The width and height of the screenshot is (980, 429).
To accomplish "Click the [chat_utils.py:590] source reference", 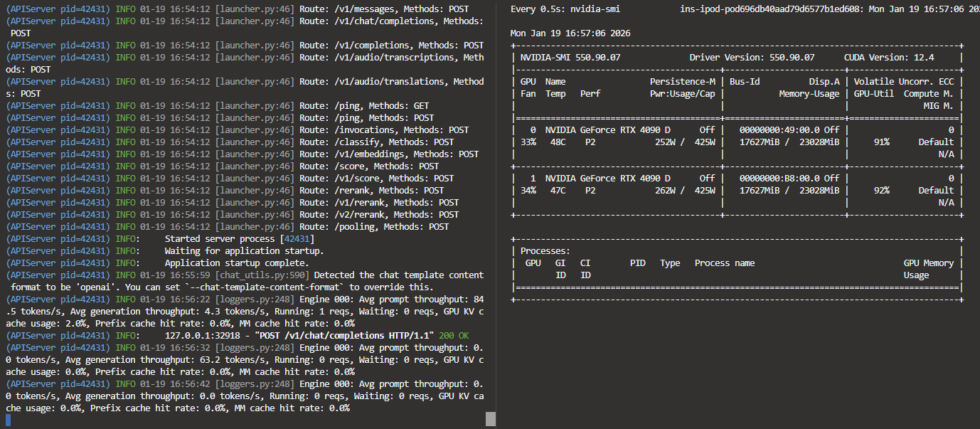I will [x=262, y=275].
